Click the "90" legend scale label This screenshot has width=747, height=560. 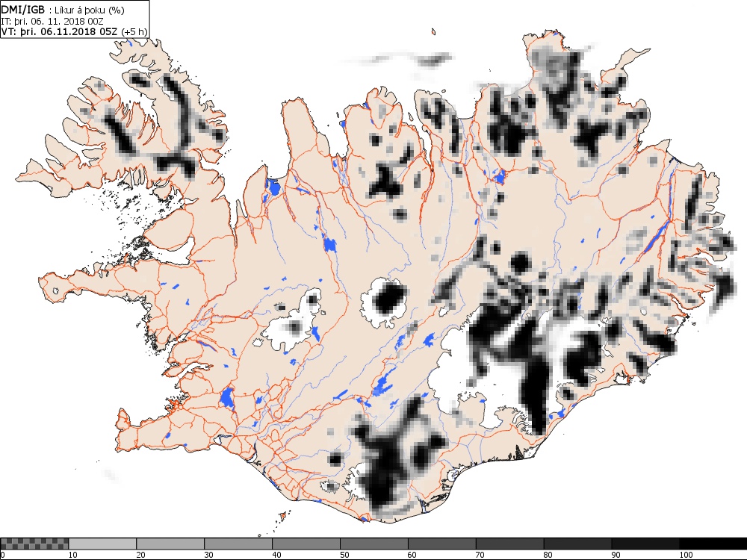click(616, 555)
